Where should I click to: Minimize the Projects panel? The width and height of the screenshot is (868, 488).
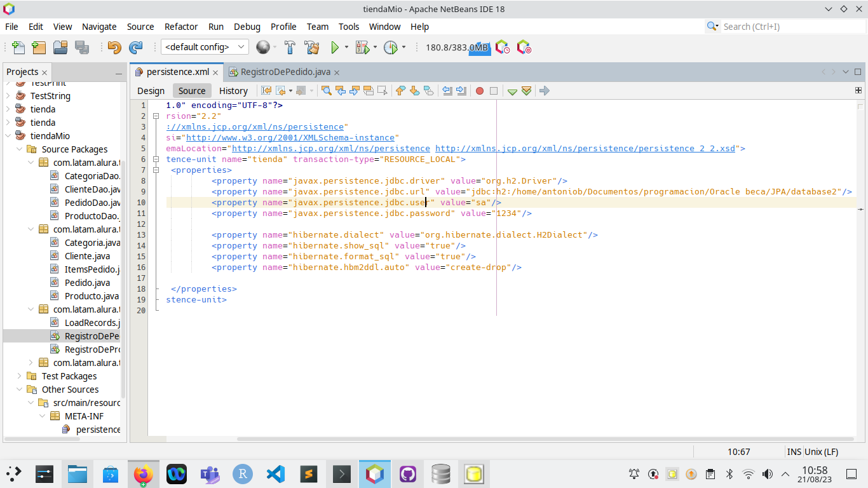click(118, 72)
